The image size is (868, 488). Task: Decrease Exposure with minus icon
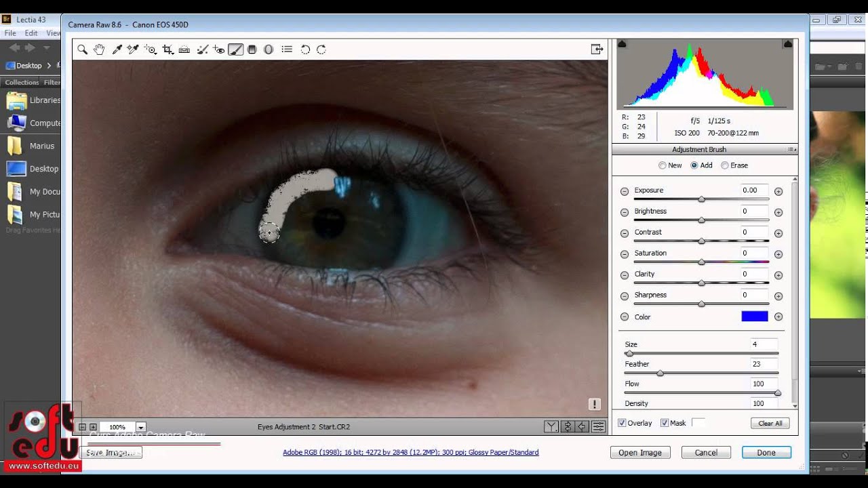(x=625, y=192)
